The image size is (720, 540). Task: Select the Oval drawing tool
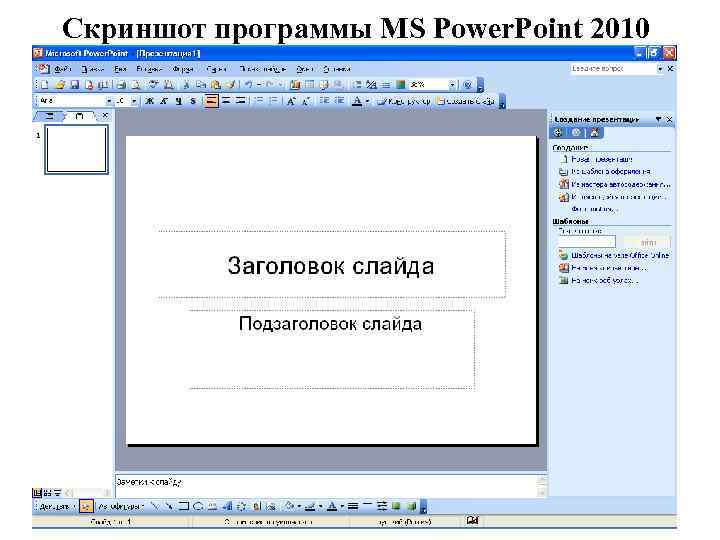[x=198, y=506]
